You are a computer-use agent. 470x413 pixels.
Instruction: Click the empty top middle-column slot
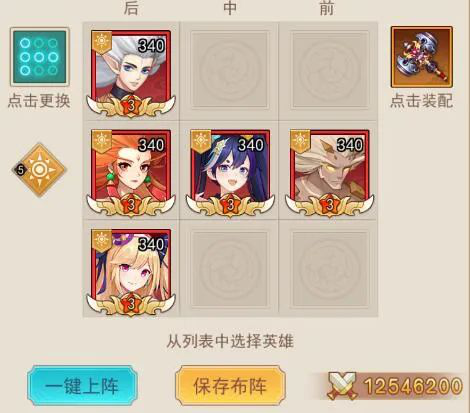point(230,70)
